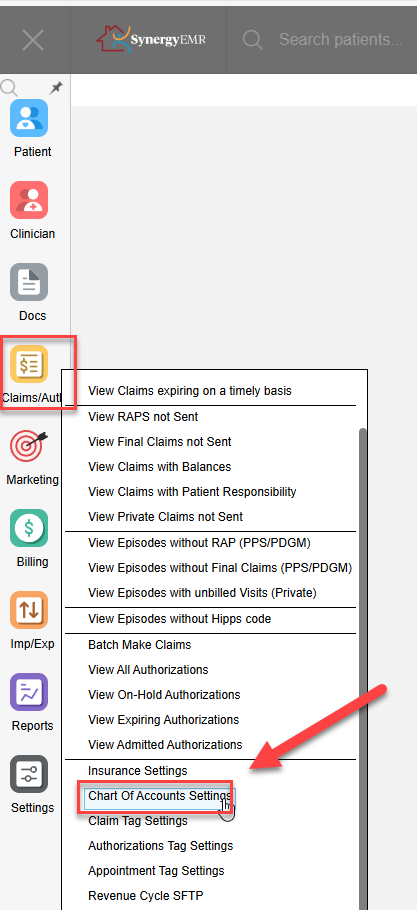
Task: Choose Batch Make Claims
Action: point(139,645)
